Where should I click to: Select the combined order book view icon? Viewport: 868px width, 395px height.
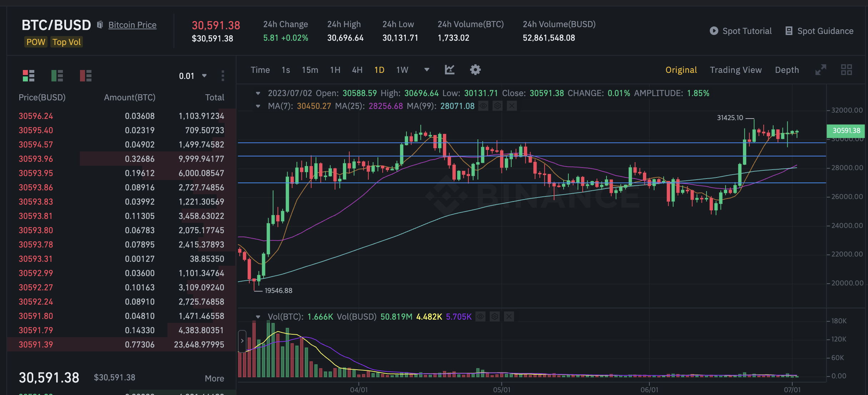click(x=29, y=76)
